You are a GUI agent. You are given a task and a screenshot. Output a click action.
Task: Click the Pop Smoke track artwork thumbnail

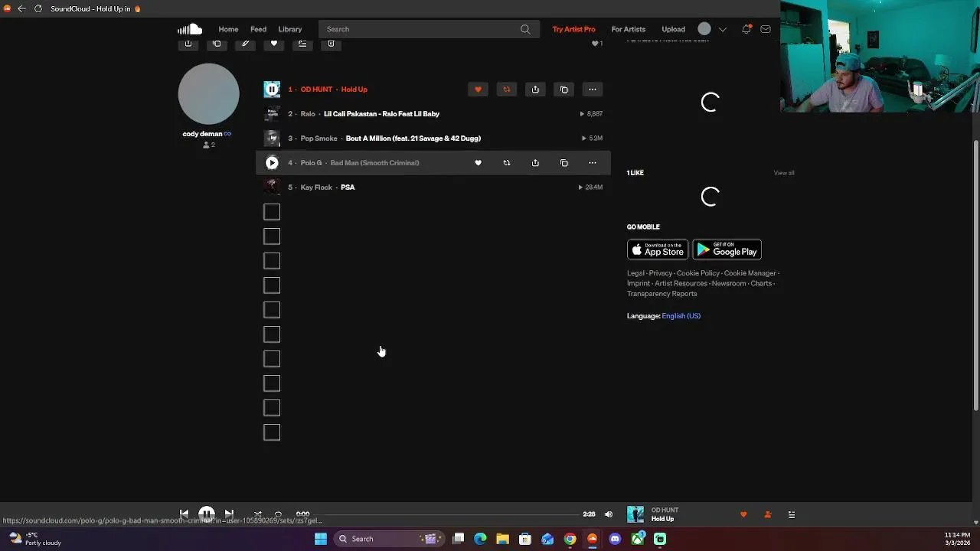click(272, 139)
